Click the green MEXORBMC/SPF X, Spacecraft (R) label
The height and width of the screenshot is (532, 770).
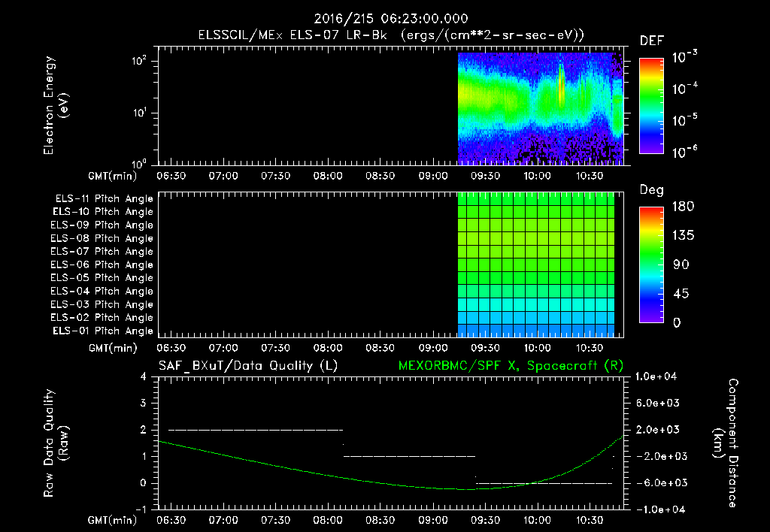(x=511, y=366)
